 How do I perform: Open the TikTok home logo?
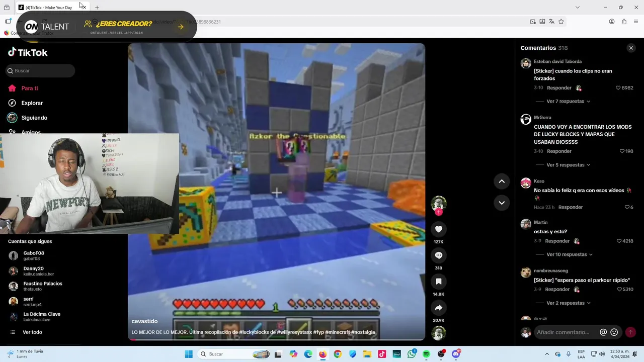pos(28,52)
